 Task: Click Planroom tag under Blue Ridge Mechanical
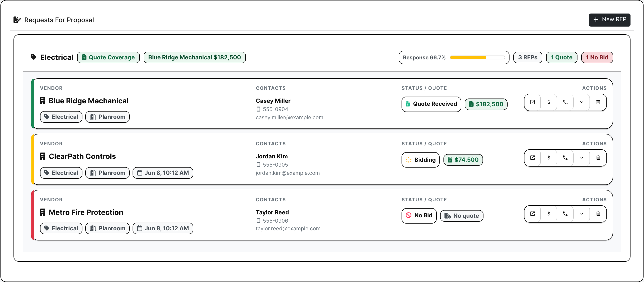coord(107,117)
